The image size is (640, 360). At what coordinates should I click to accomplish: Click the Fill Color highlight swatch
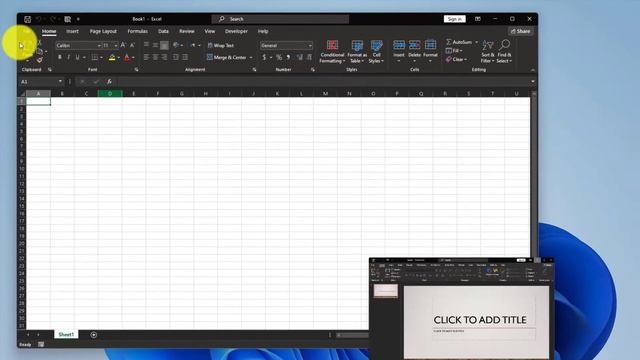[x=112, y=58]
